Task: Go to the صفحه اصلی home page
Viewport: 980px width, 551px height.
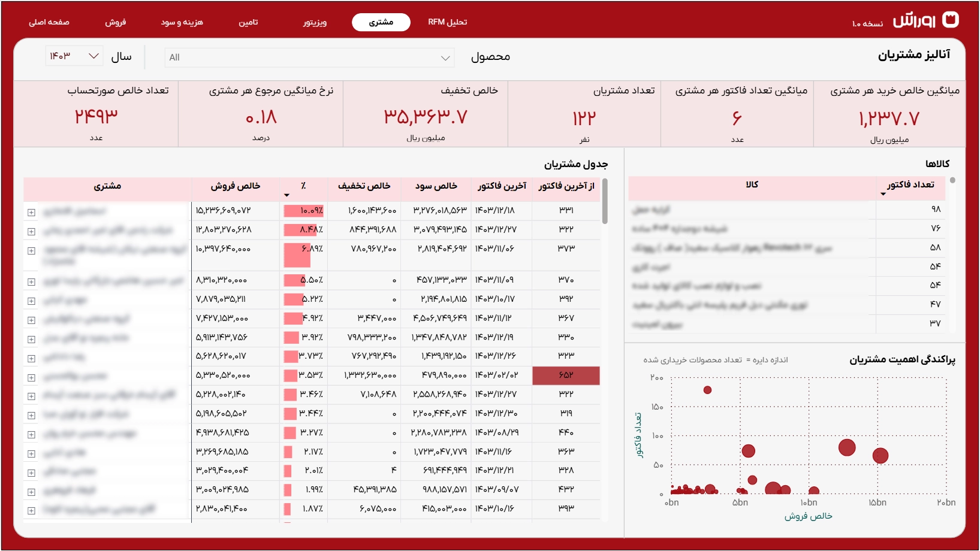Action: pyautogui.click(x=49, y=22)
